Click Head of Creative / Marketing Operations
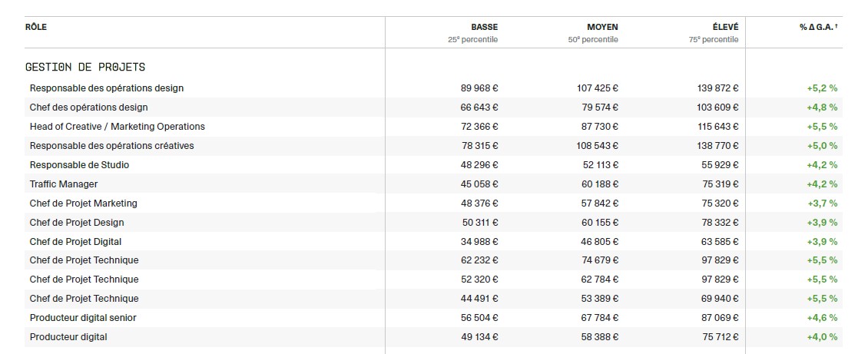The image size is (868, 354). 118,127
